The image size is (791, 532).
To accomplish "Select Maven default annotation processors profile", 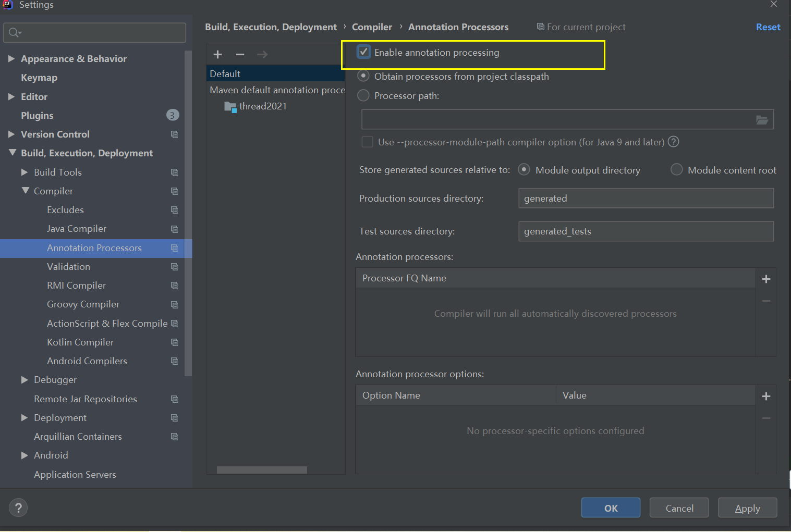I will tap(276, 90).
